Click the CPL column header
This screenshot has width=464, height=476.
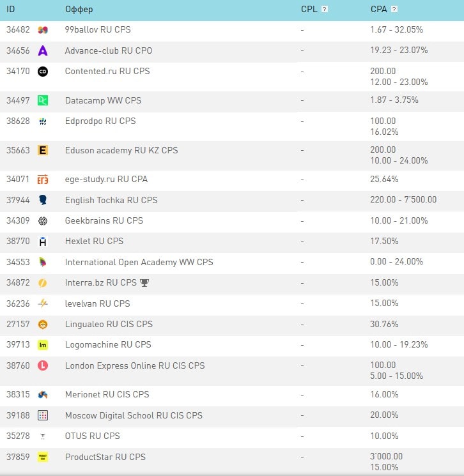pyautogui.click(x=309, y=9)
